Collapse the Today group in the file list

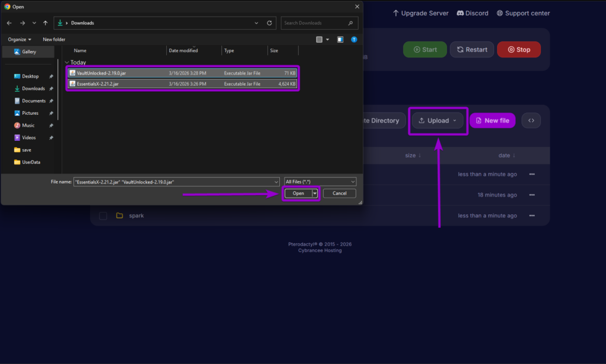(x=66, y=62)
